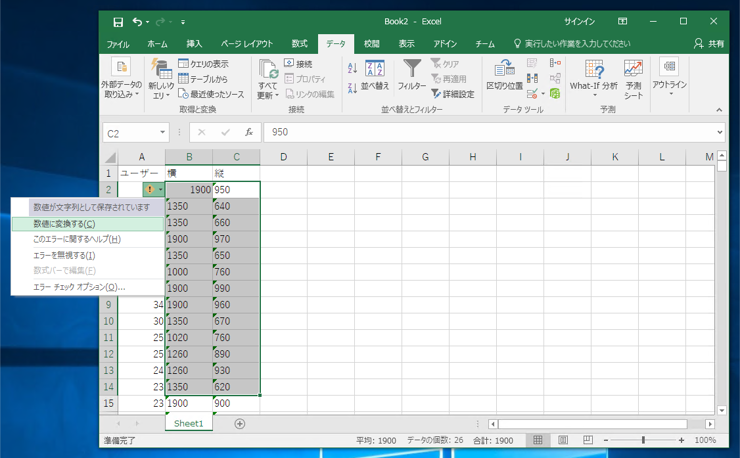Sort ascending with the A-Z icon
The width and height of the screenshot is (740, 458).
point(352,68)
